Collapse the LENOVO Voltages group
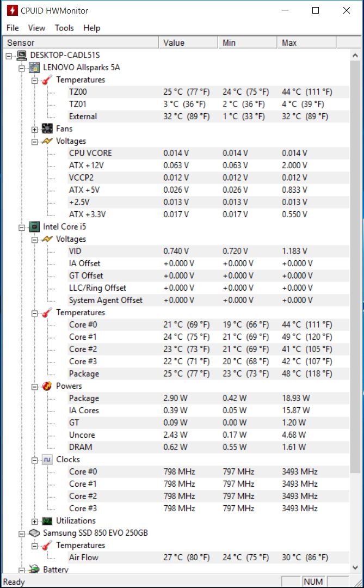 34,142
